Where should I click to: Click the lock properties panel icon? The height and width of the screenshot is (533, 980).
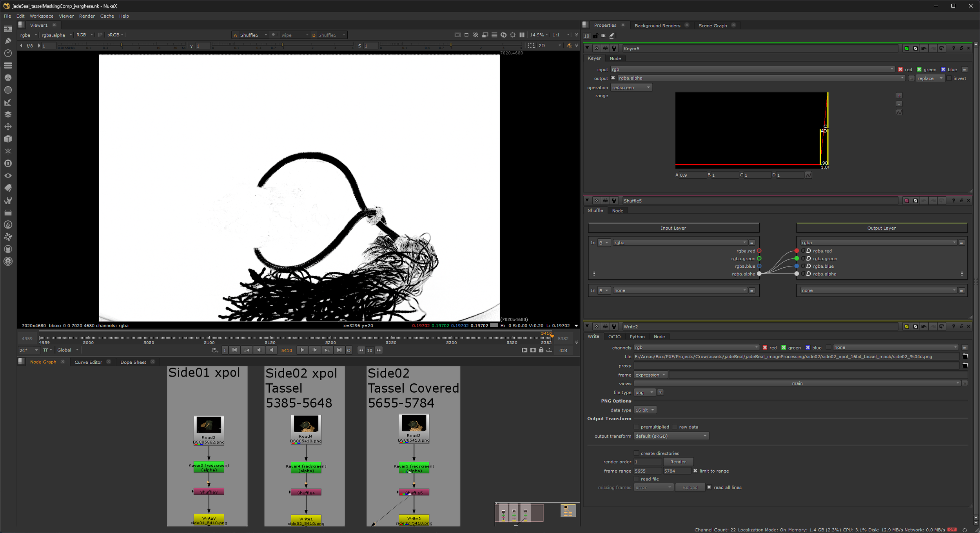(595, 36)
